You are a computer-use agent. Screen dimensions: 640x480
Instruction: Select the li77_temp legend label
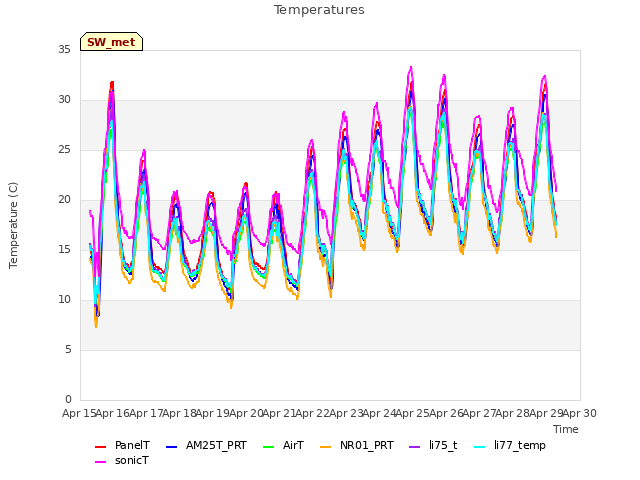point(520,445)
